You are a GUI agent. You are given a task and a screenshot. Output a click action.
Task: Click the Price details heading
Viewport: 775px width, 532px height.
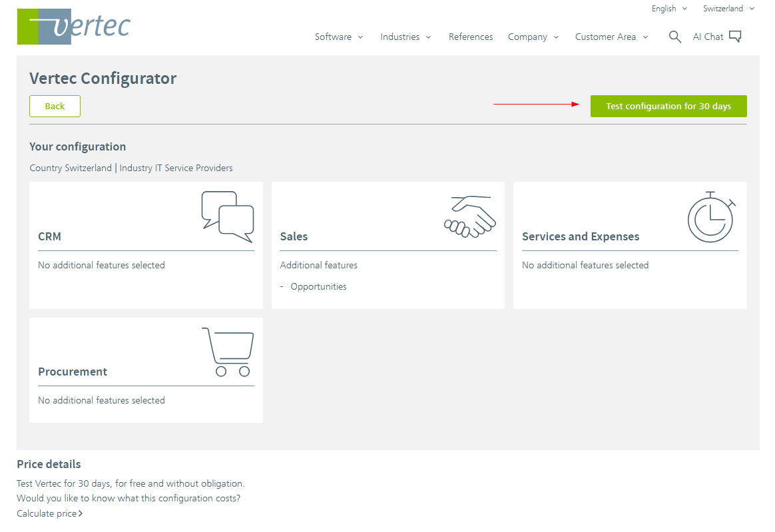pyautogui.click(x=49, y=464)
